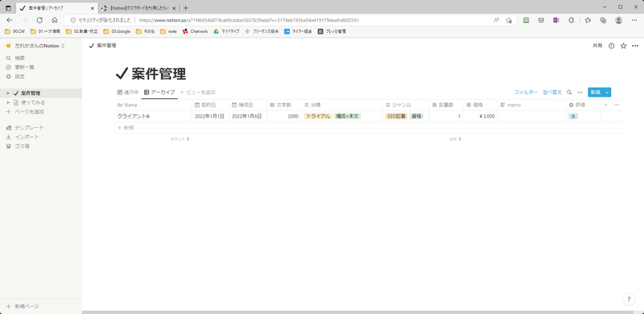Switch to the 【Notion】タスクボード browser tab

pyautogui.click(x=138, y=8)
